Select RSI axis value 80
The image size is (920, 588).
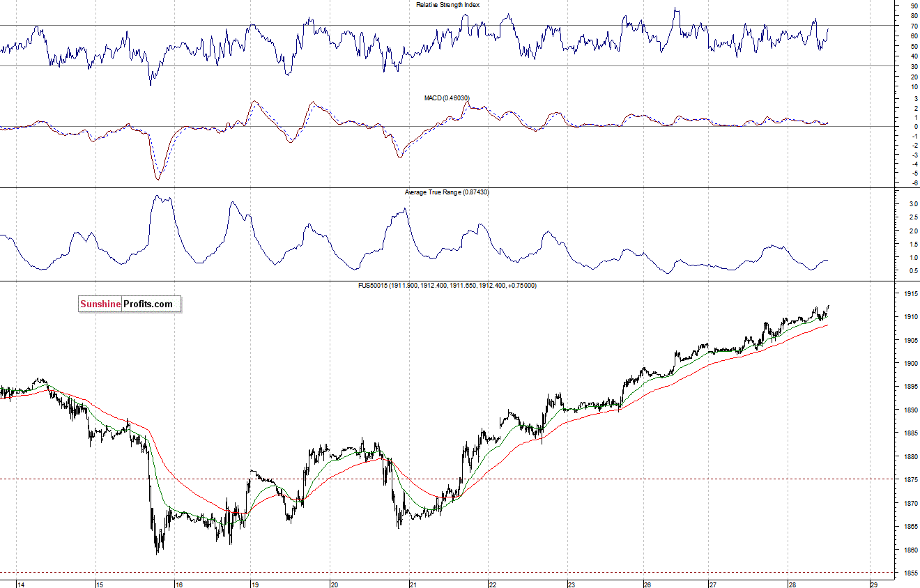pos(914,16)
